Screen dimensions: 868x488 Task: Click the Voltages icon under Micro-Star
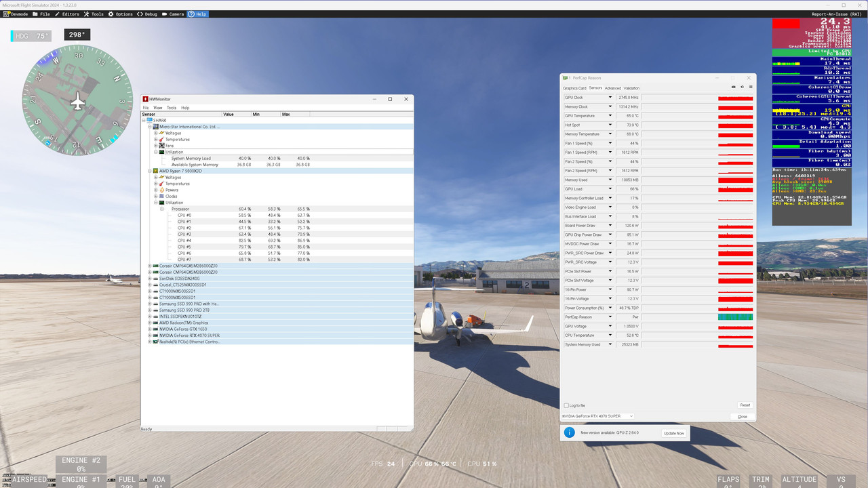(161, 133)
